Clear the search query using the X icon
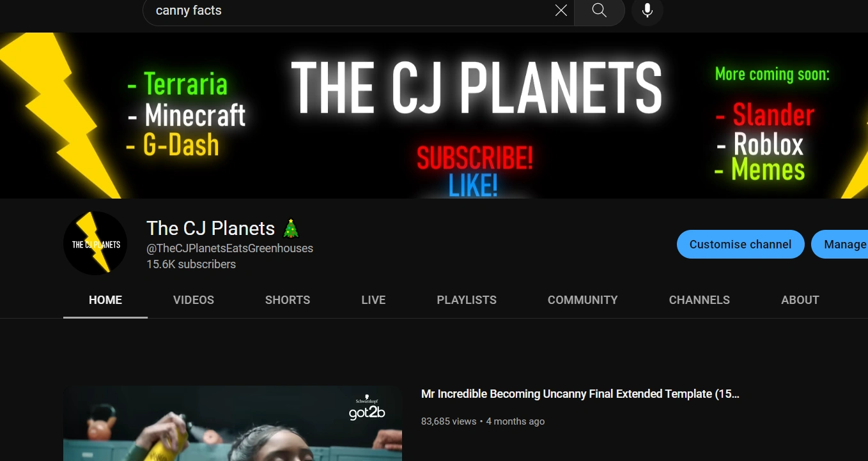Image resolution: width=868 pixels, height=461 pixels. click(x=561, y=10)
